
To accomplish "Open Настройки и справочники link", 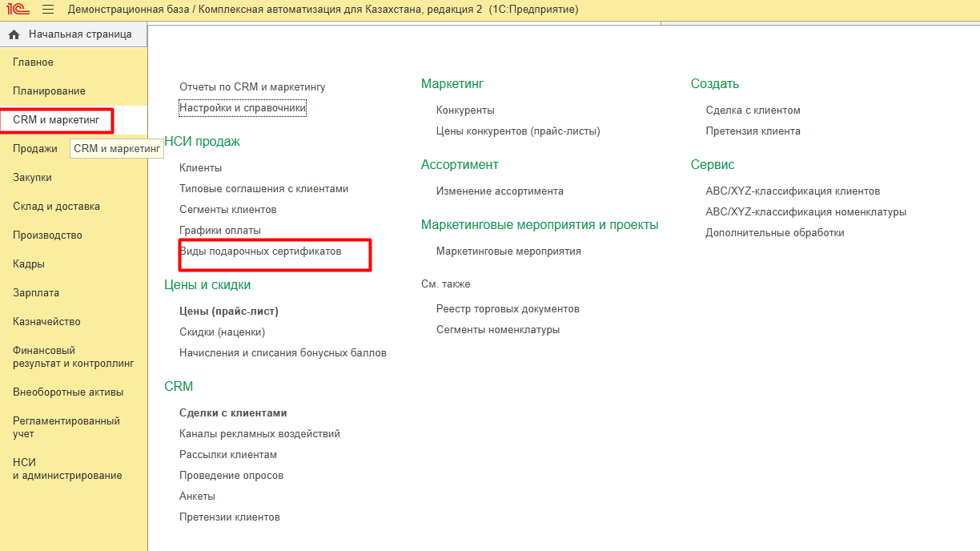I will [243, 107].
